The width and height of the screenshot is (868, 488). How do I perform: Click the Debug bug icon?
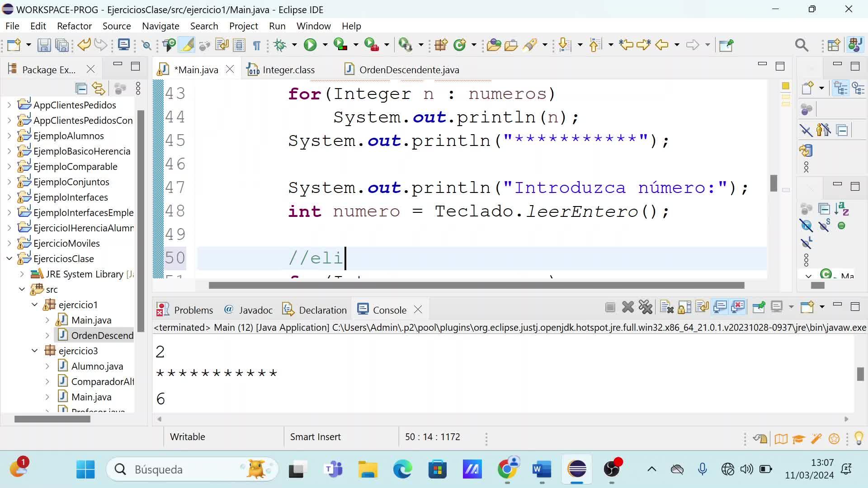coord(280,45)
